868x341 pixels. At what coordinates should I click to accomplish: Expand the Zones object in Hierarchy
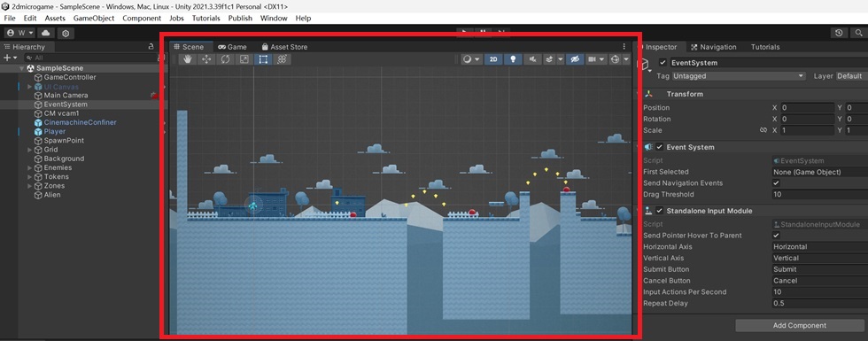click(29, 185)
